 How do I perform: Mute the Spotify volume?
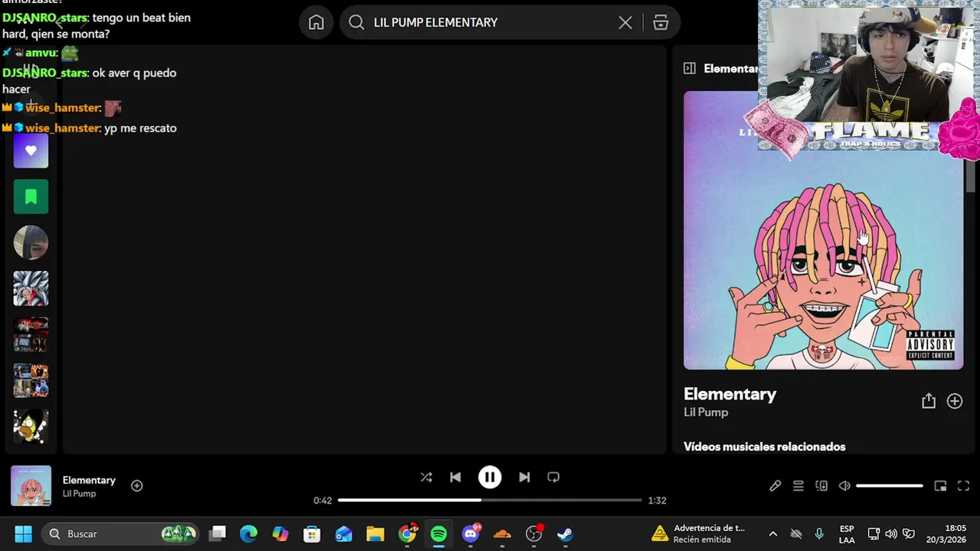(844, 486)
